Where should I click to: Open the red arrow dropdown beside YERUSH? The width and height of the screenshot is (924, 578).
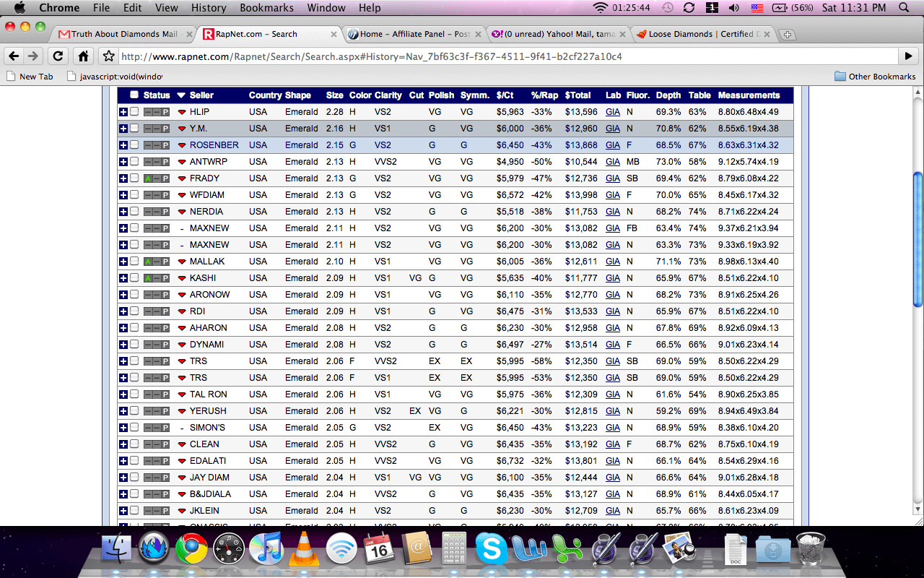coord(182,412)
